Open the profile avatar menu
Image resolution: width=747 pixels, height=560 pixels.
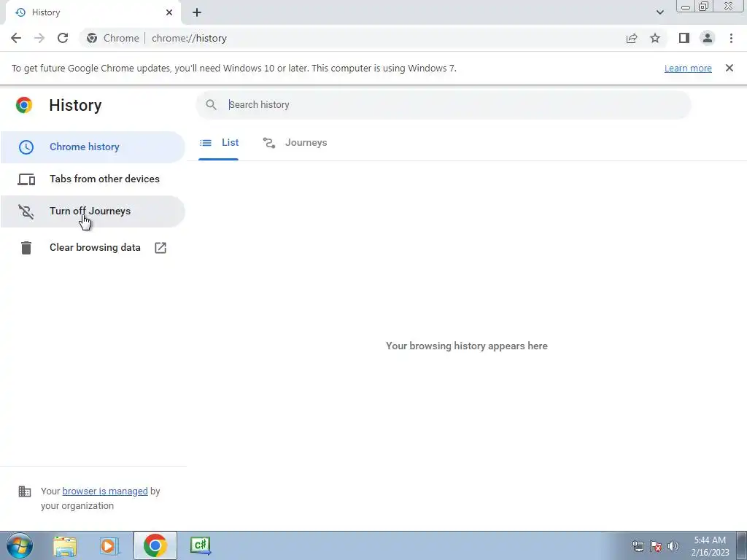tap(708, 38)
